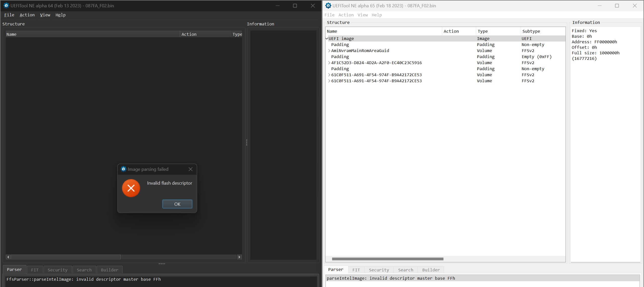Screen dimensions: 644x287
Task: Click the app icon beside Image parsing failed
Action: 123,169
